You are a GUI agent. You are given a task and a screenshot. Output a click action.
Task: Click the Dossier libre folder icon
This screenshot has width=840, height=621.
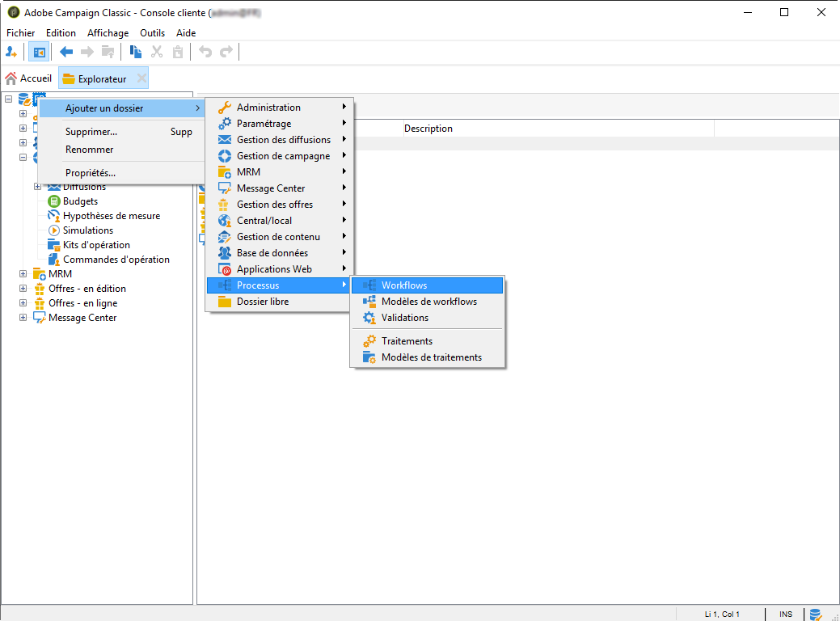[225, 302]
